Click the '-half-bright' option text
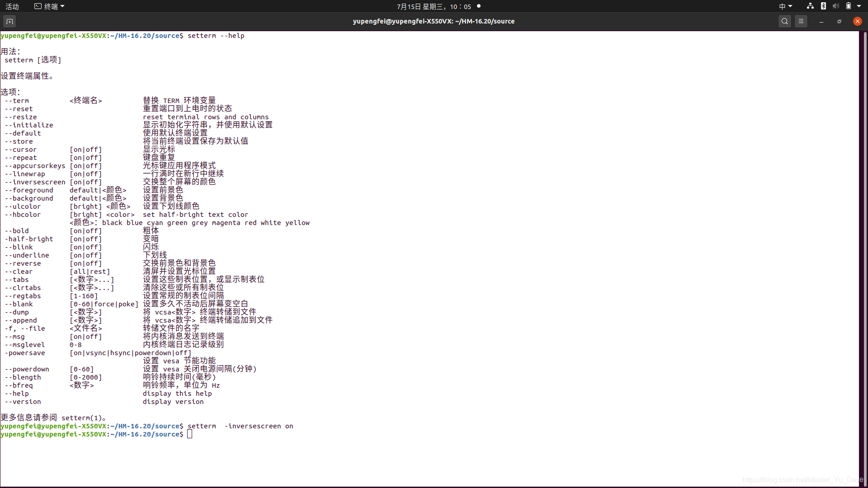Screen dimensions: 868x488 (x=29, y=239)
